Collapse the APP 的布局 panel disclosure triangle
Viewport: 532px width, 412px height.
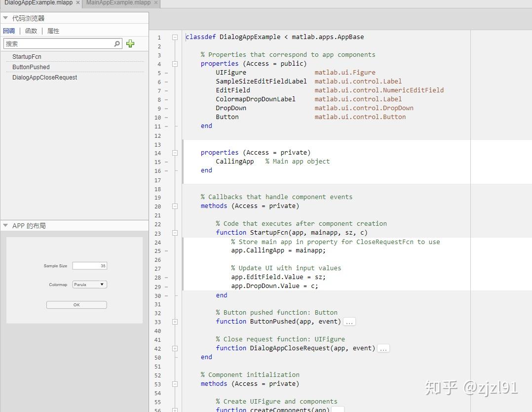(x=5, y=225)
